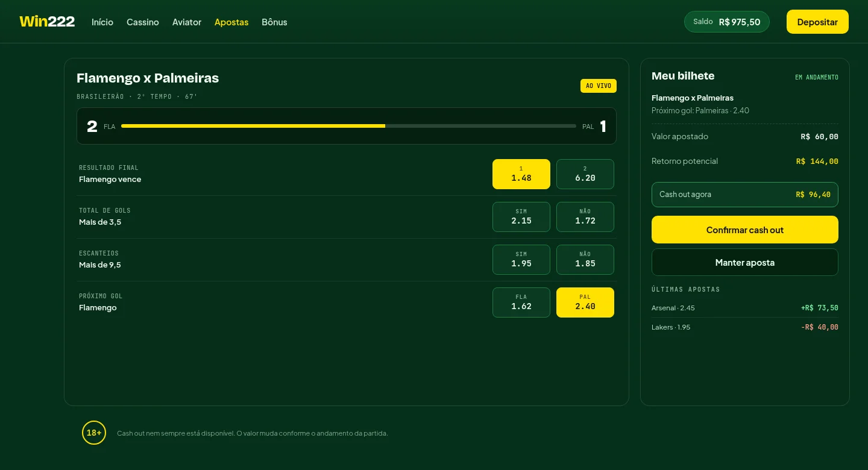Click the Mais de 9,5 market label
The image size is (868, 470).
(100, 265)
